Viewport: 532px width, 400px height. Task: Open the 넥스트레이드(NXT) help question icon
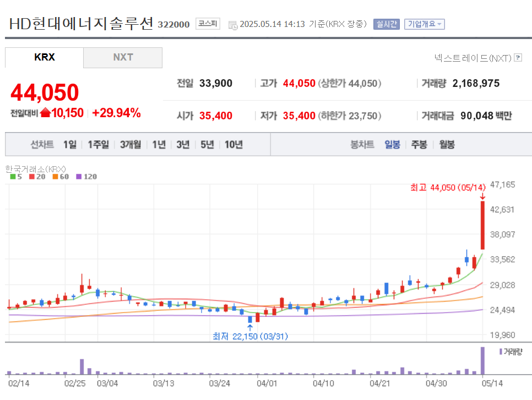pos(518,57)
